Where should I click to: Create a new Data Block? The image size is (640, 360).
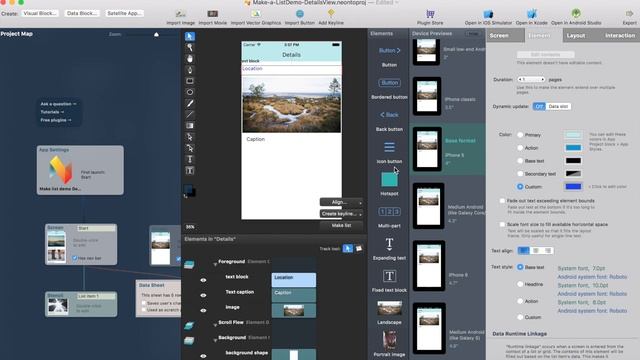click(x=82, y=13)
